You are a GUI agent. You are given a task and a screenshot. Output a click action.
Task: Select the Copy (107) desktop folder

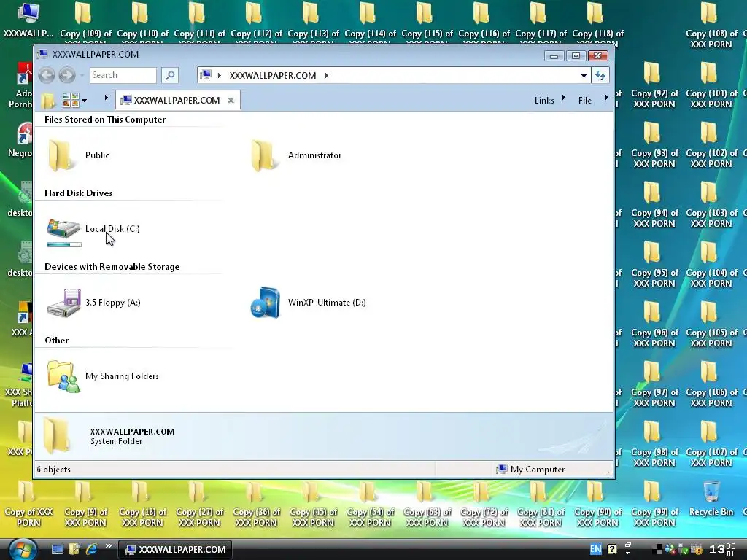[x=711, y=444]
